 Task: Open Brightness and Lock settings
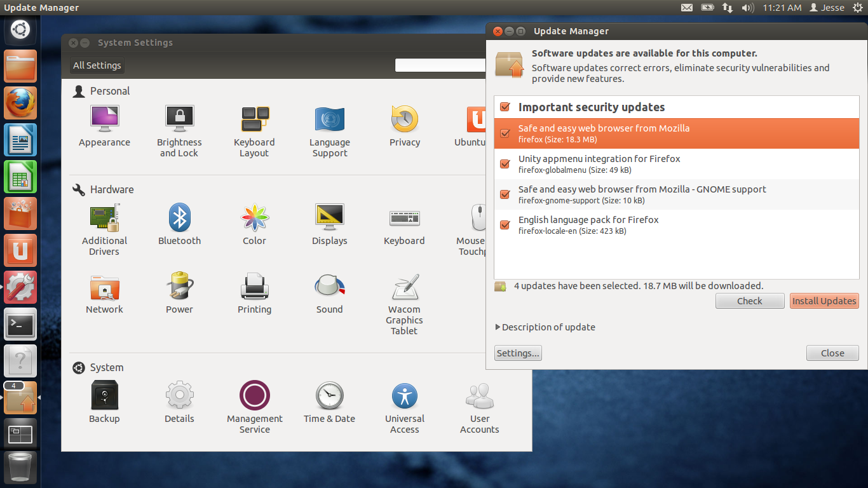179,131
